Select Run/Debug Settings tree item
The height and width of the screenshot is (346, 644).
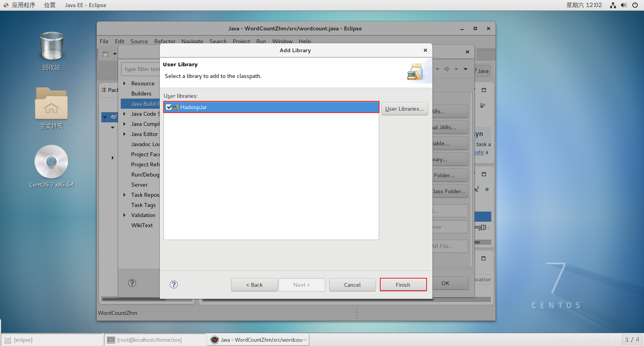[145, 175]
